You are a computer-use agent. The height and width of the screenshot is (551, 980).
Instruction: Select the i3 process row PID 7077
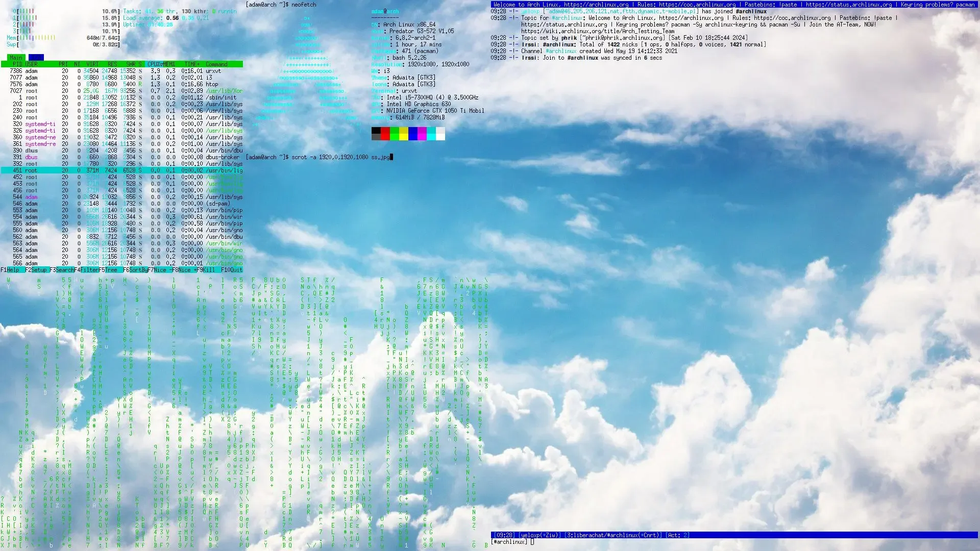(x=121, y=78)
